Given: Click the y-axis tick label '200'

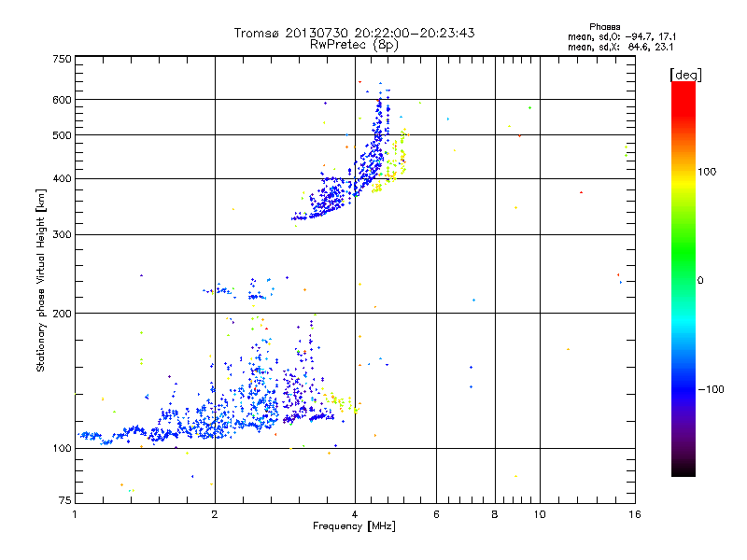Looking at the screenshot, I should pyautogui.click(x=62, y=314).
